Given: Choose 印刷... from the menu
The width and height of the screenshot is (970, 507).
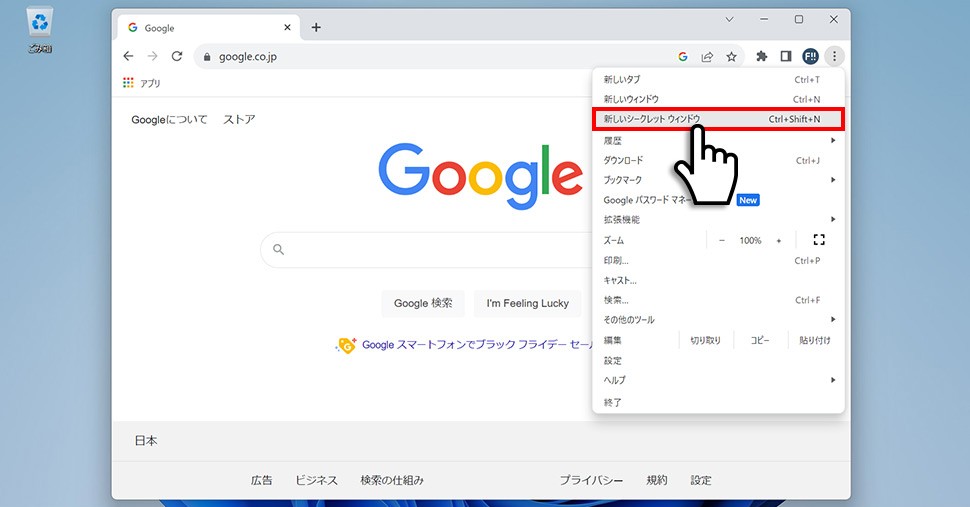Looking at the screenshot, I should pyautogui.click(x=718, y=261).
